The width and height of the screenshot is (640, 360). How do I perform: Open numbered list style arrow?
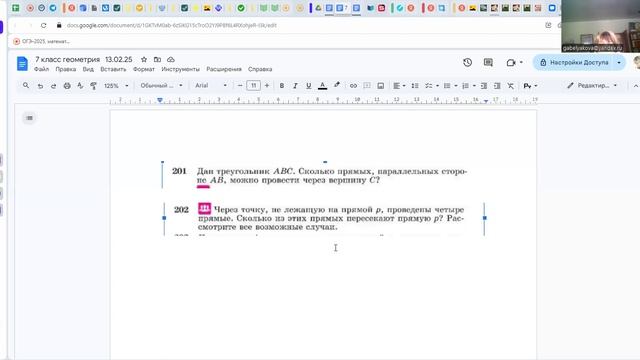point(474,86)
